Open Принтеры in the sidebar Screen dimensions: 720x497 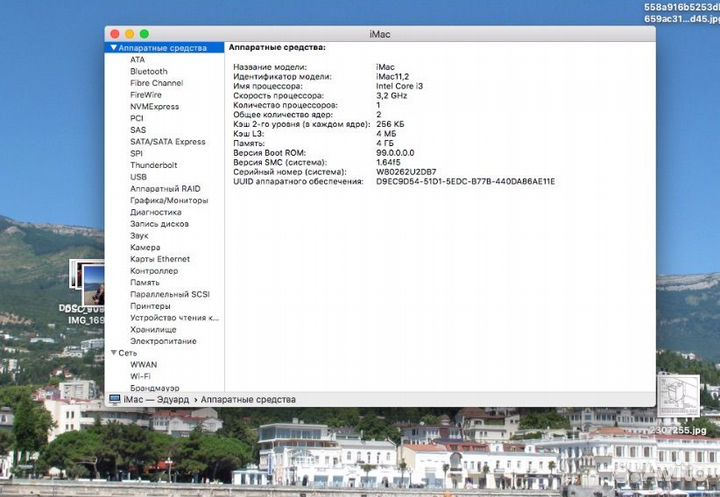(150, 306)
